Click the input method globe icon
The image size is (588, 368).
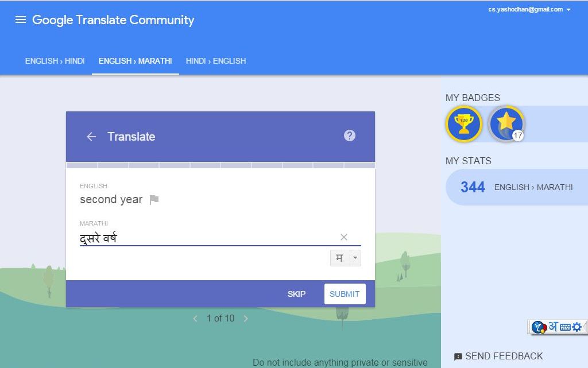point(539,327)
